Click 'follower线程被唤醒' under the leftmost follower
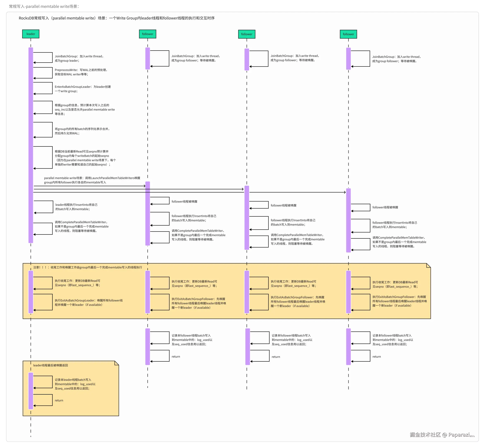This screenshot has height=448, width=485. (184, 202)
